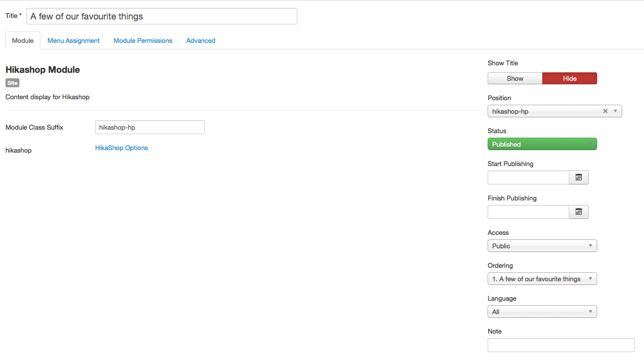Switch to the Menu Assignment tab

click(74, 41)
